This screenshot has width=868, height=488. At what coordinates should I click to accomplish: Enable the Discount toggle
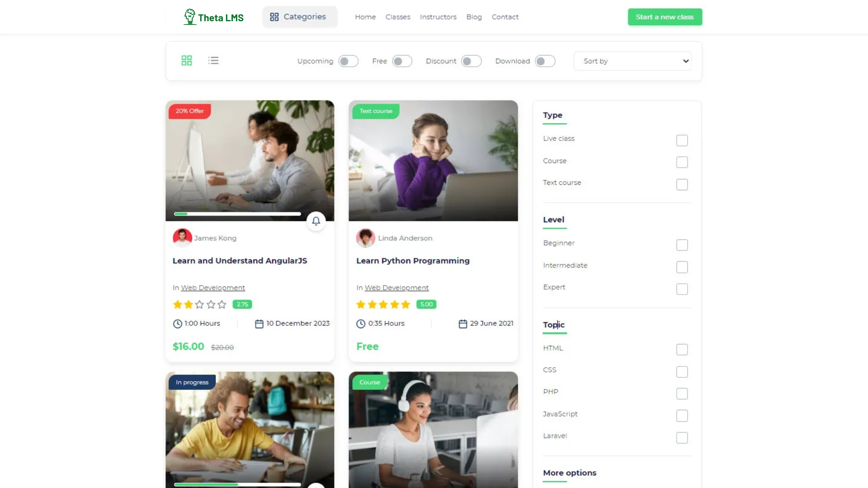click(x=471, y=61)
